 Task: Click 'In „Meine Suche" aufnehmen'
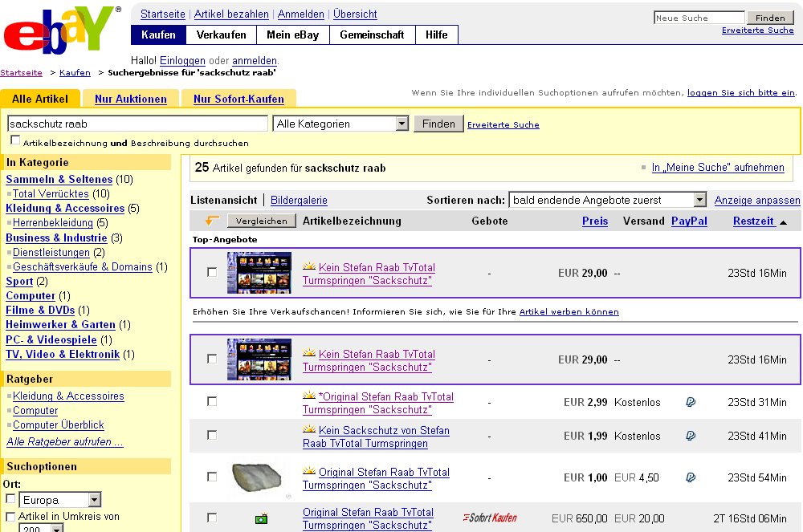718,167
